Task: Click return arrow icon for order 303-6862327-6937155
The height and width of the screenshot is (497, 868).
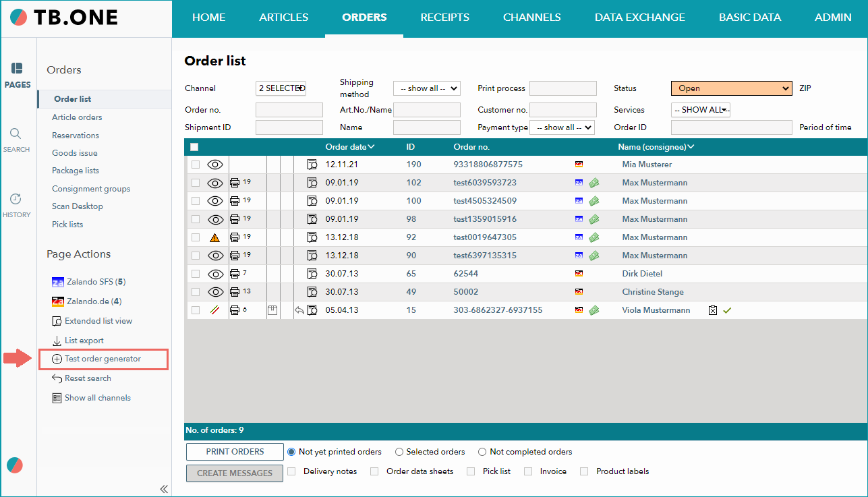Action: click(x=299, y=310)
